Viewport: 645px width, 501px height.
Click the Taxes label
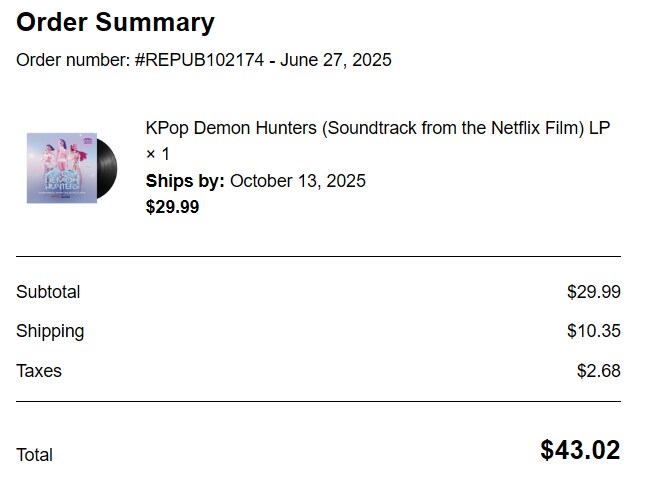pyautogui.click(x=39, y=371)
